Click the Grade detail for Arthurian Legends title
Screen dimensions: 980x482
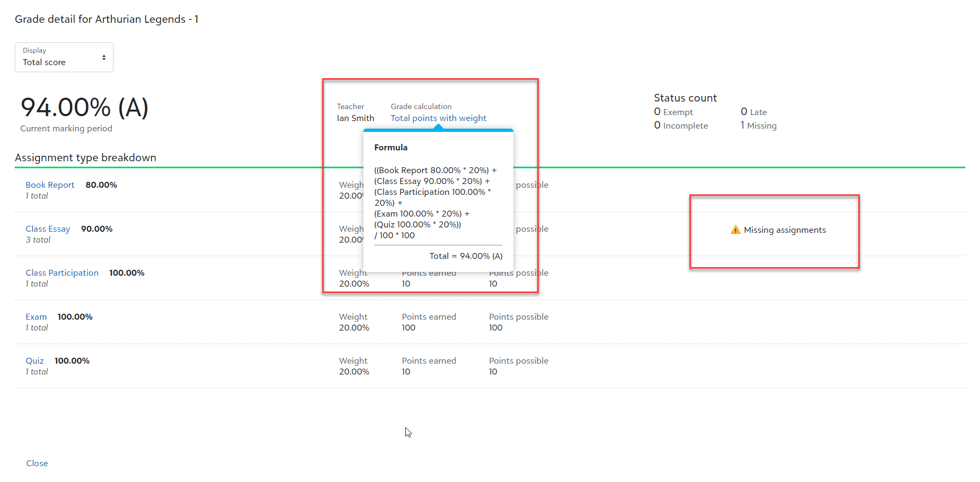click(106, 19)
